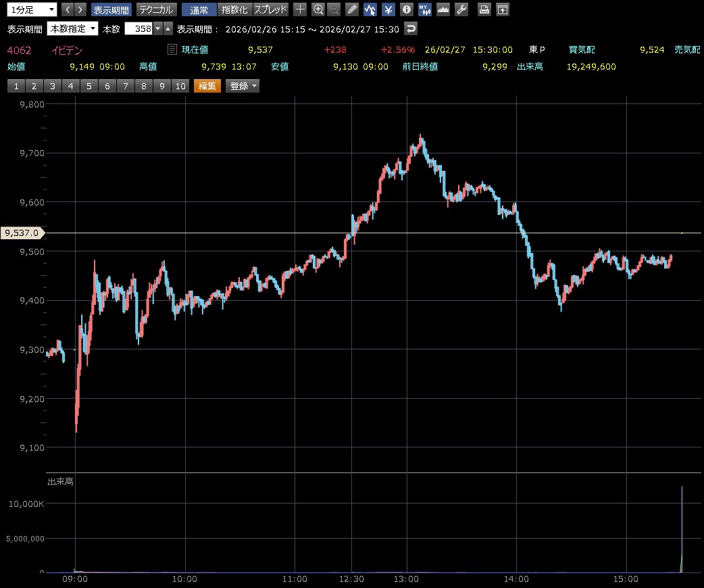Click the document icon beside 現在値

coord(172,49)
